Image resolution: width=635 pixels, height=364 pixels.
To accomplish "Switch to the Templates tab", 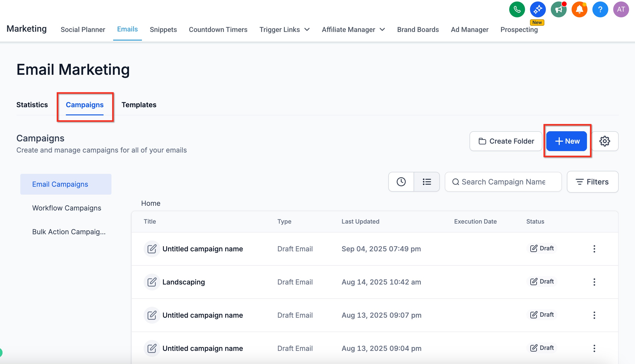I will 139,105.
